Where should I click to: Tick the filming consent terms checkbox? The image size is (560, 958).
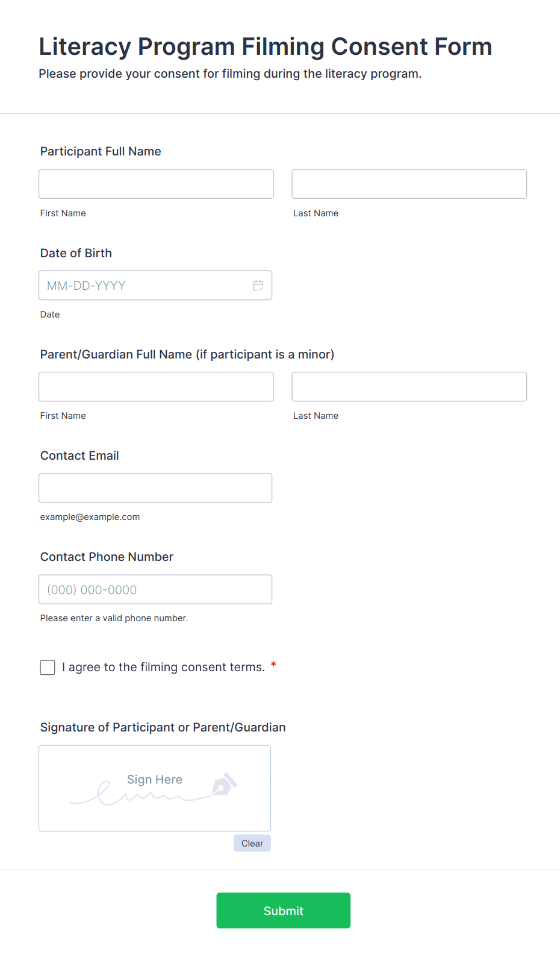tap(48, 668)
